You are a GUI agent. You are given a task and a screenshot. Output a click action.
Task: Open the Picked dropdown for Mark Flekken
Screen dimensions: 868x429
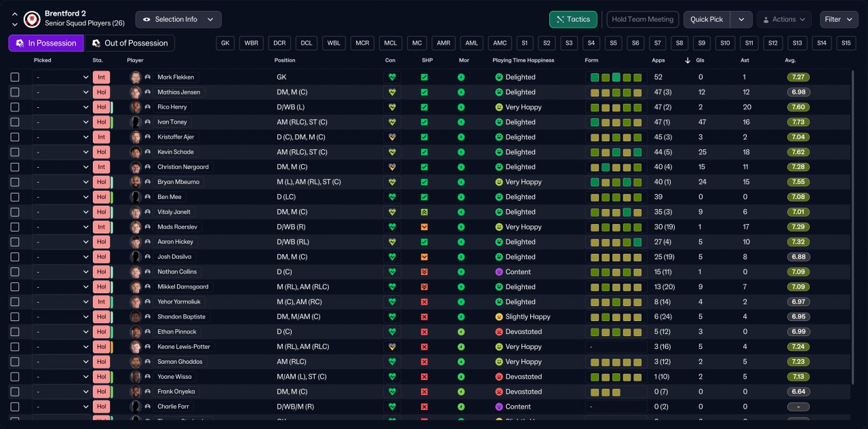62,77
